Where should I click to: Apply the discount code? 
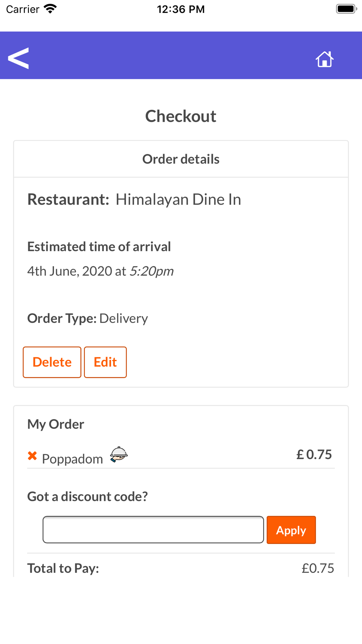pyautogui.click(x=291, y=530)
